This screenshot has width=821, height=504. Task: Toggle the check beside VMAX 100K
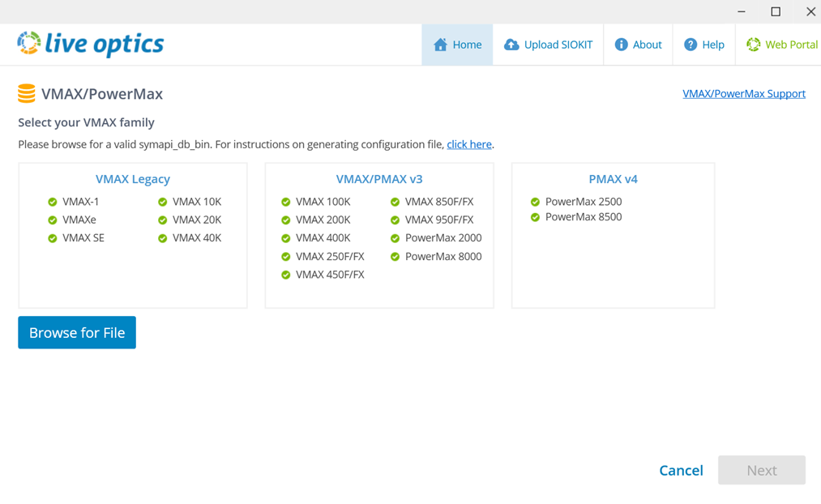[x=285, y=201]
